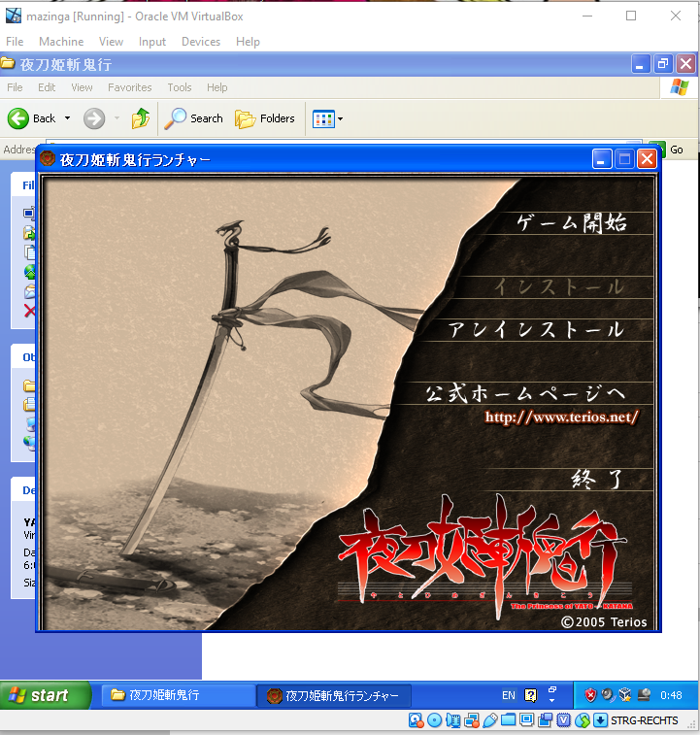Expand the Back history dropdown arrow
The width and height of the screenshot is (700, 735).
click(x=68, y=118)
